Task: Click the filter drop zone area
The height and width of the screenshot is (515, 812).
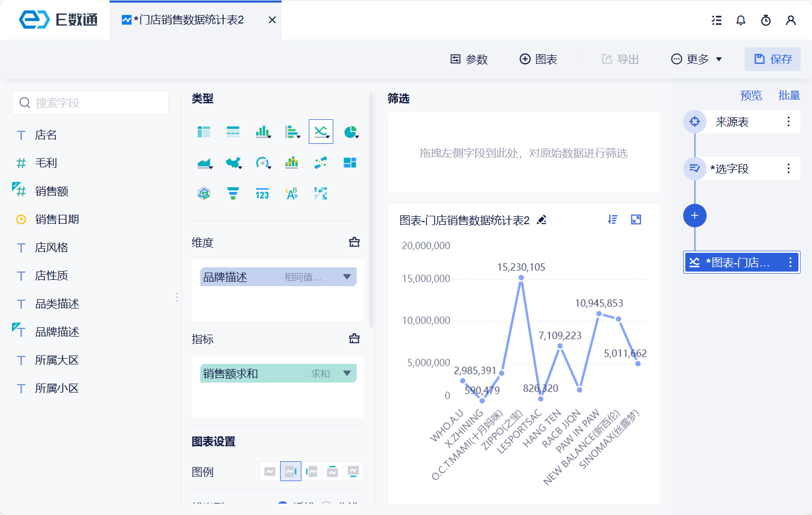Action: 524,153
